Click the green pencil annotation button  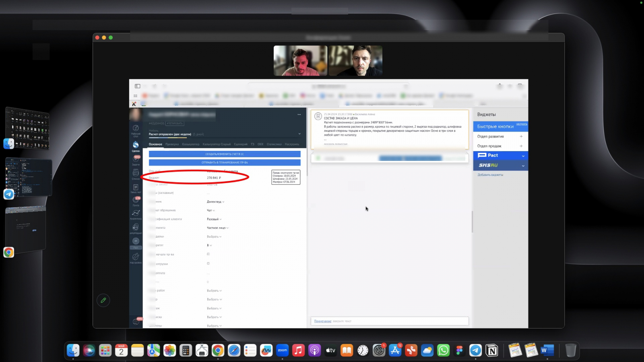click(103, 300)
